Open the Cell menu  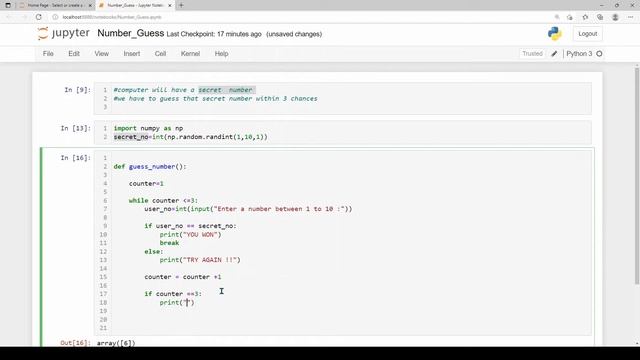tap(160, 54)
